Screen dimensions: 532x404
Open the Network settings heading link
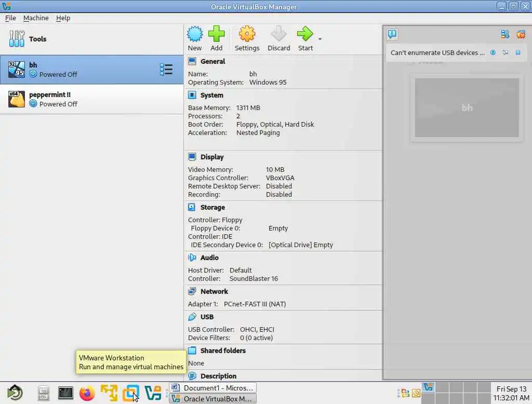[215, 291]
